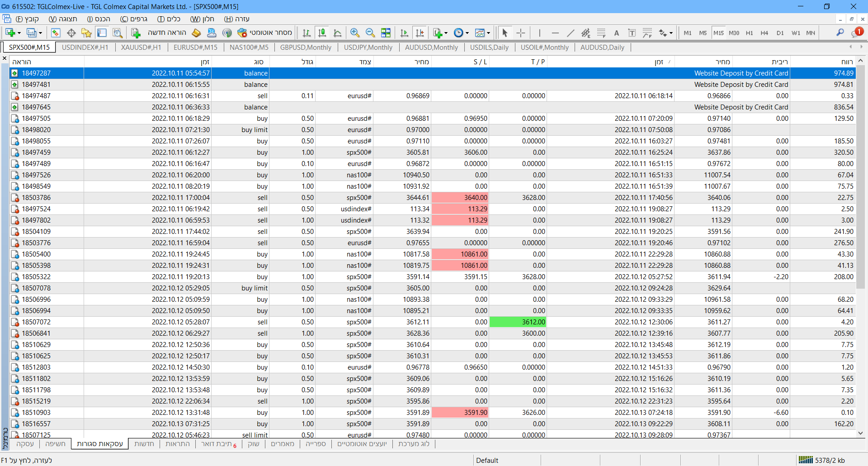Draw a trendline with the diagonal line tool
This screenshot has width=868, height=466.
[x=571, y=33]
